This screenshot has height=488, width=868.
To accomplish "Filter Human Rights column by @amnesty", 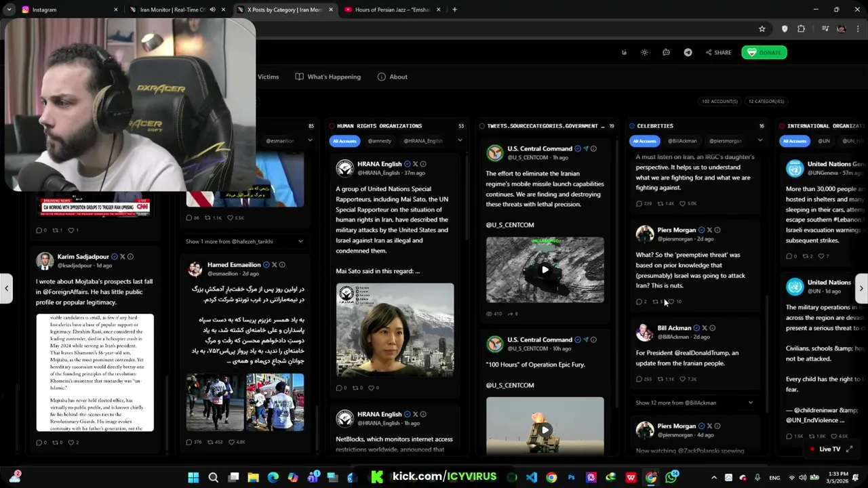I will [x=379, y=141].
